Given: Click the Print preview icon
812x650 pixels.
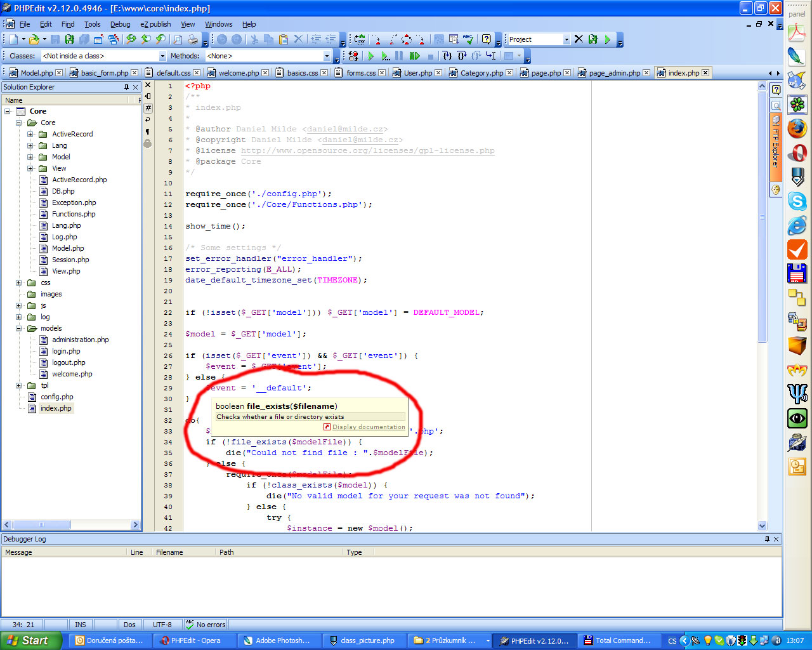Looking at the screenshot, I should coord(178,39).
